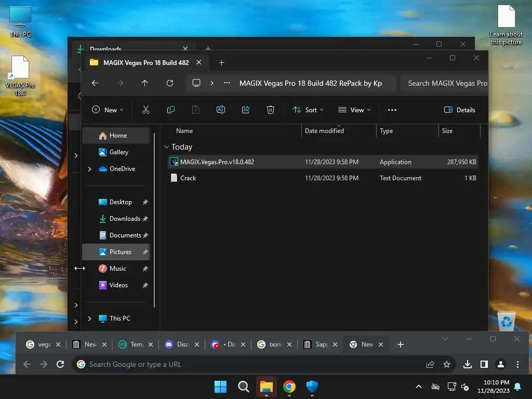
Task: Collapse the Today group in file list
Action: coord(166,147)
